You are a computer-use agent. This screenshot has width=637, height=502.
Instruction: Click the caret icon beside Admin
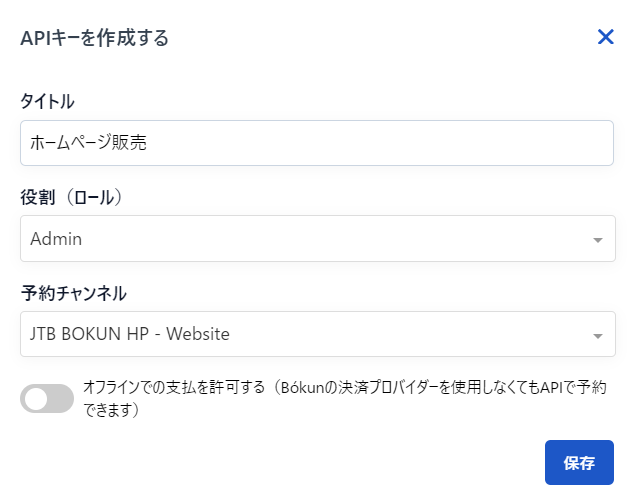[597, 240]
